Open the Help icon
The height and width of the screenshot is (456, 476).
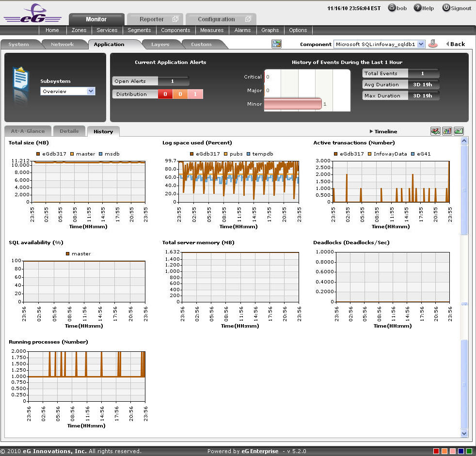click(418, 8)
